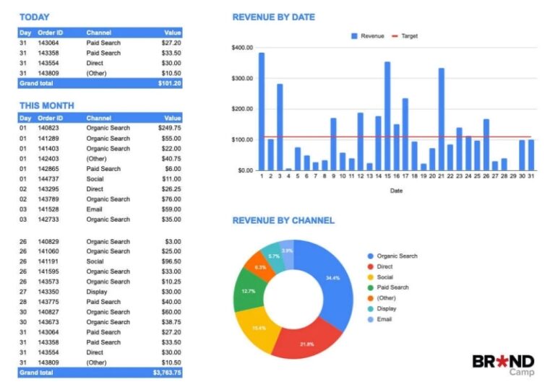Click the Value header in the TODAY table
Viewport: 555px width, 392px height.
(172, 32)
